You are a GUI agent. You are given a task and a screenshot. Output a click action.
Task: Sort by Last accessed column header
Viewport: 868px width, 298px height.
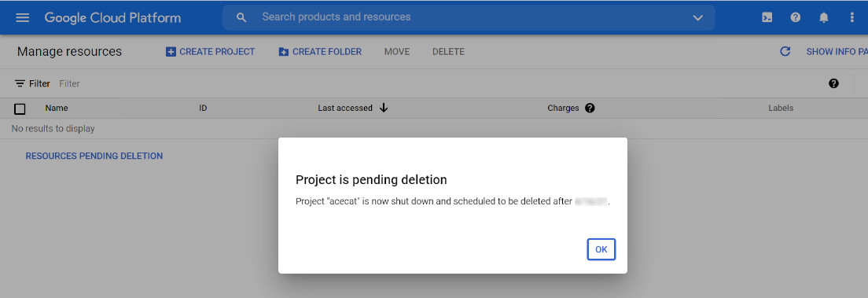345,108
